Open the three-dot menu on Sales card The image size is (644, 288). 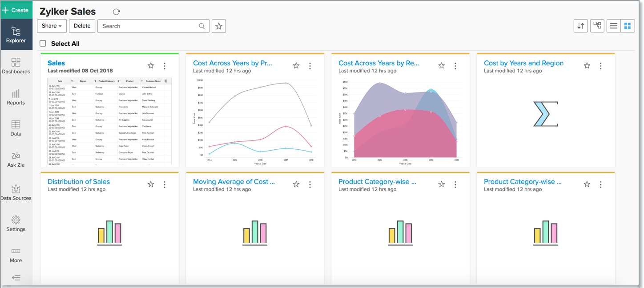(x=165, y=66)
